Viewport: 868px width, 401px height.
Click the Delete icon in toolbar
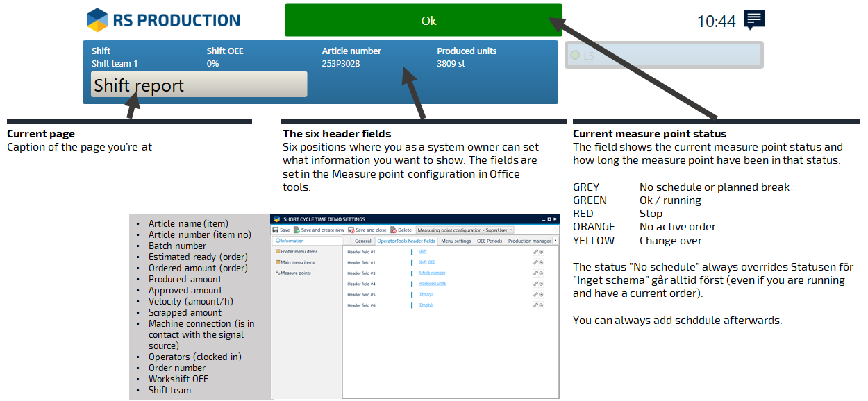coord(394,230)
